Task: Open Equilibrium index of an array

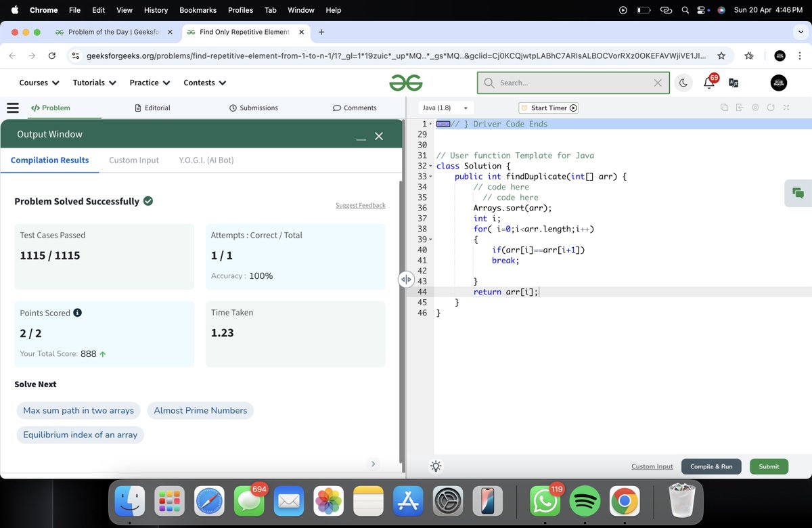Action: point(81,435)
